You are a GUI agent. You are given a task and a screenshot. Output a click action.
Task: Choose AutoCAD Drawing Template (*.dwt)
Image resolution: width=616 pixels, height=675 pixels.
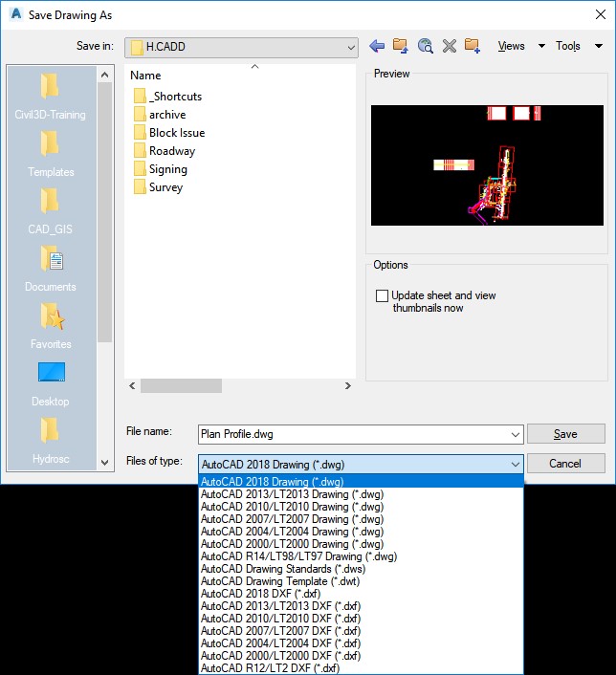(361, 581)
